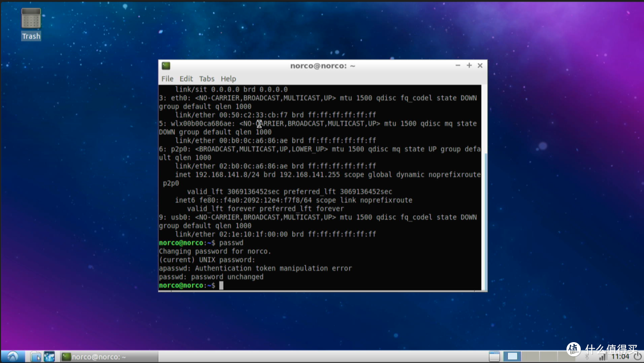Launch the web browser from the taskbar

(x=49, y=356)
